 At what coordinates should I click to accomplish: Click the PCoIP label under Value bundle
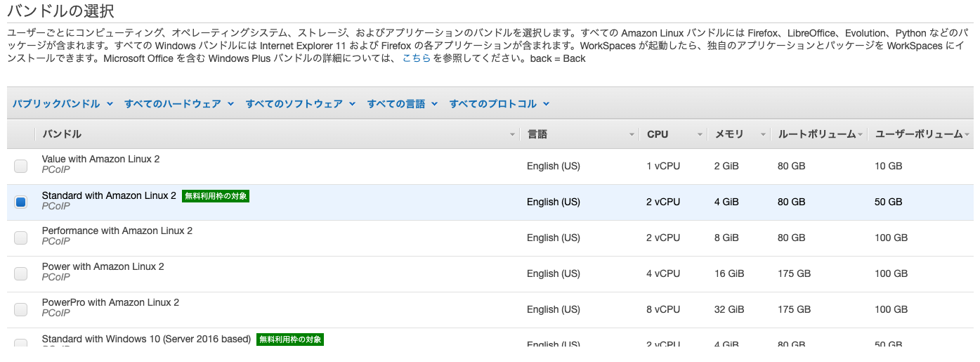point(55,170)
